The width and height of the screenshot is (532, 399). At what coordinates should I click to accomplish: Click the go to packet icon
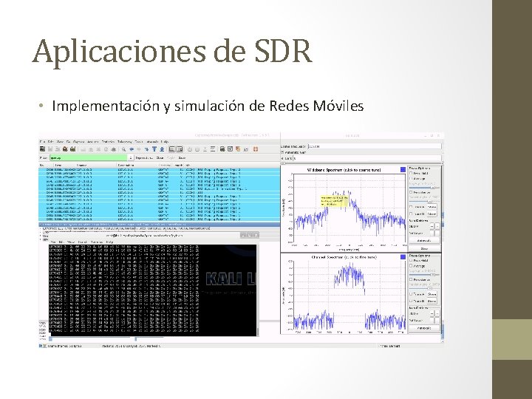tap(146, 149)
